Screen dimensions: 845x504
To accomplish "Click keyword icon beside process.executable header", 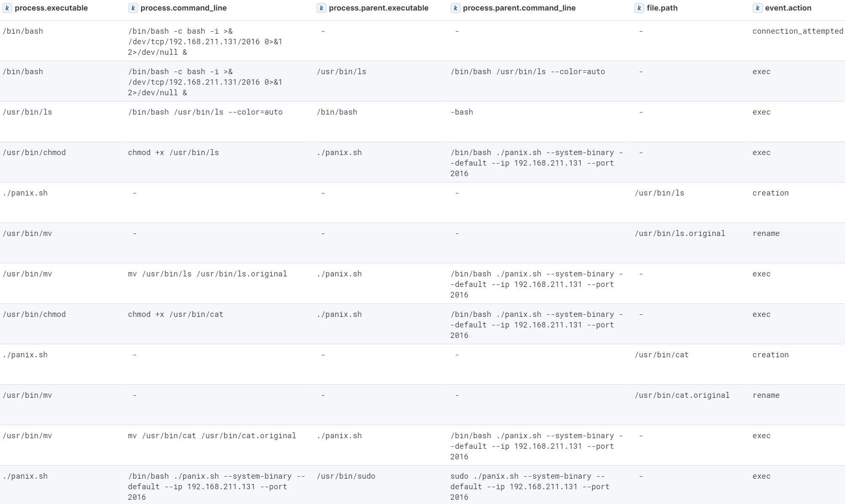I will pos(7,8).
